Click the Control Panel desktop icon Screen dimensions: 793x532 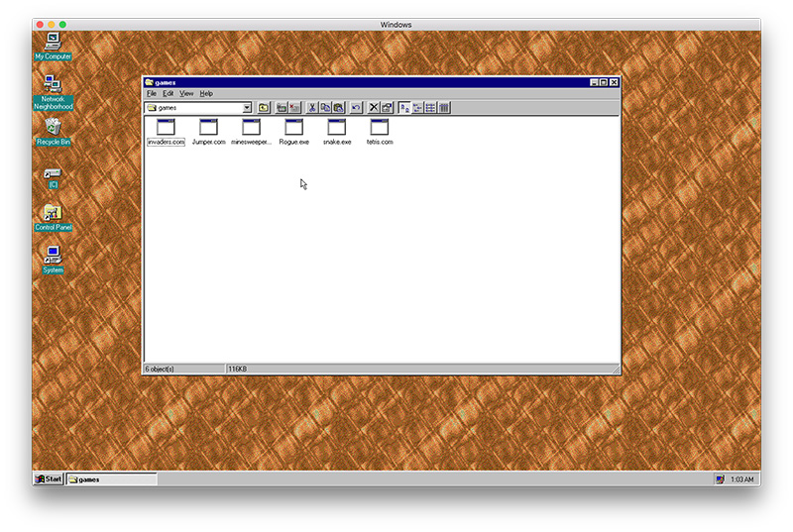click(x=53, y=213)
